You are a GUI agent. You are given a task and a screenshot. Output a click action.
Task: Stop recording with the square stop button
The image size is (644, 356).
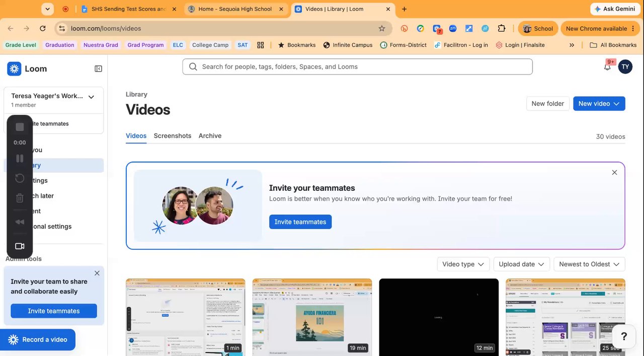click(x=20, y=127)
